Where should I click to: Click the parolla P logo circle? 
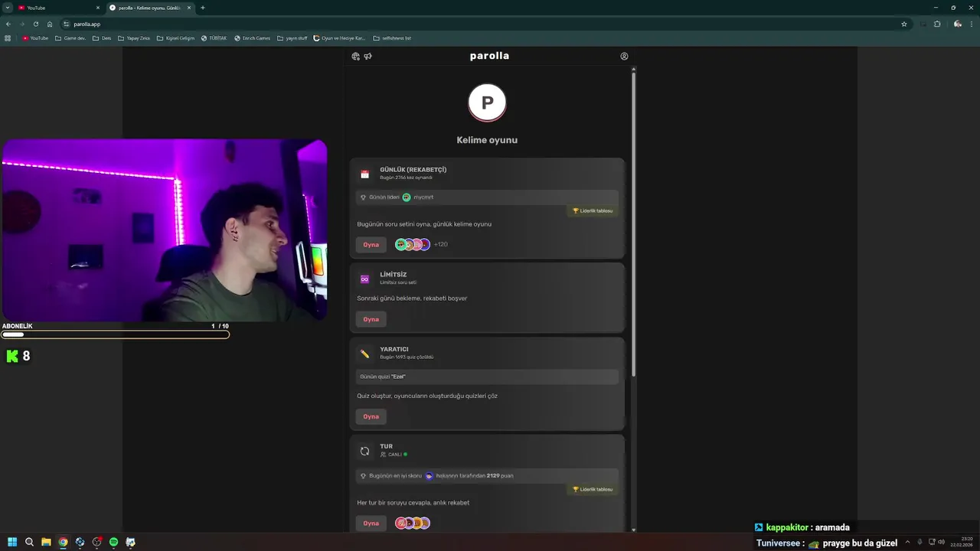click(x=487, y=103)
